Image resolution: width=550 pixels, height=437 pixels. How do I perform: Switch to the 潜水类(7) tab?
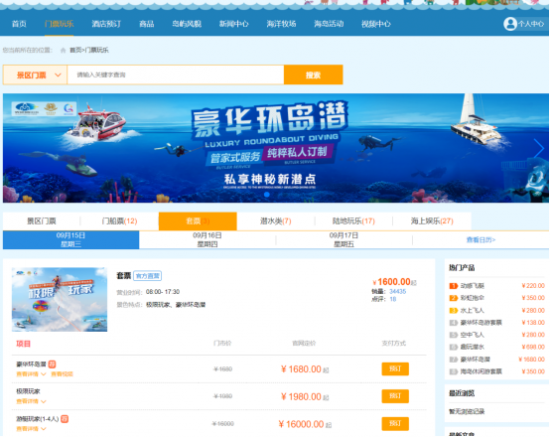click(276, 221)
